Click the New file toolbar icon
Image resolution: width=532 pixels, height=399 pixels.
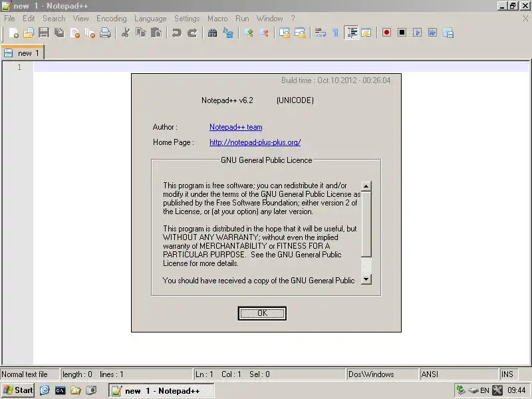(x=13, y=33)
